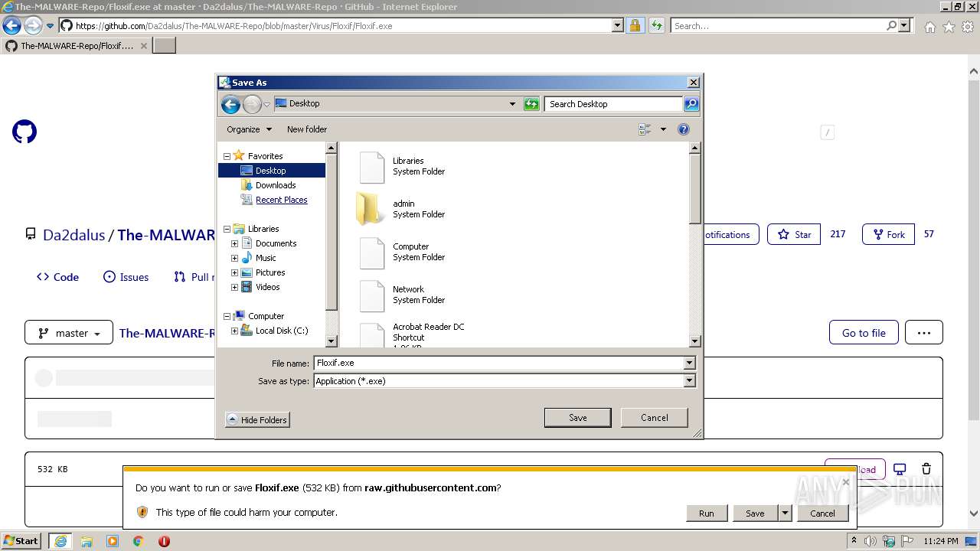Click the Start button
The height and width of the screenshot is (551, 980).
pyautogui.click(x=21, y=541)
